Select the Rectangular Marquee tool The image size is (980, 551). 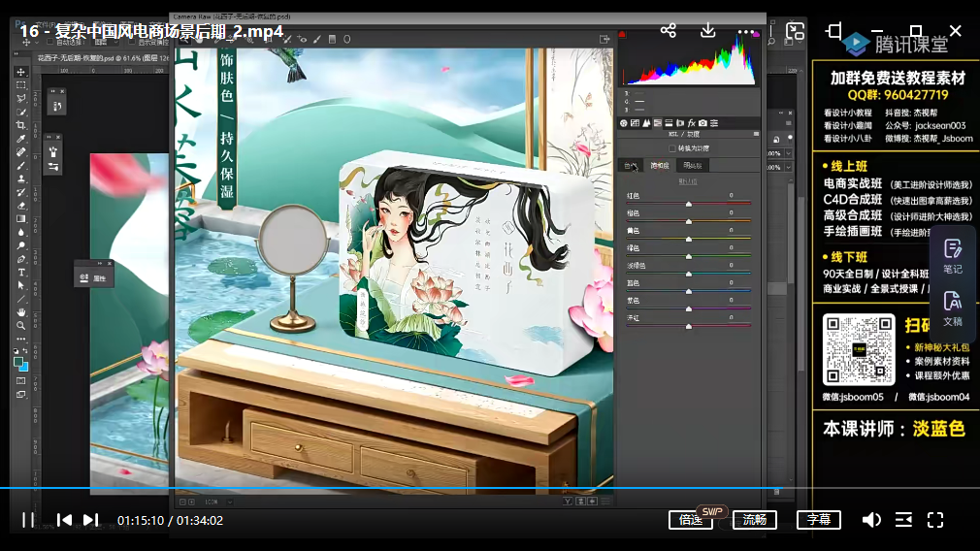pyautogui.click(x=21, y=85)
